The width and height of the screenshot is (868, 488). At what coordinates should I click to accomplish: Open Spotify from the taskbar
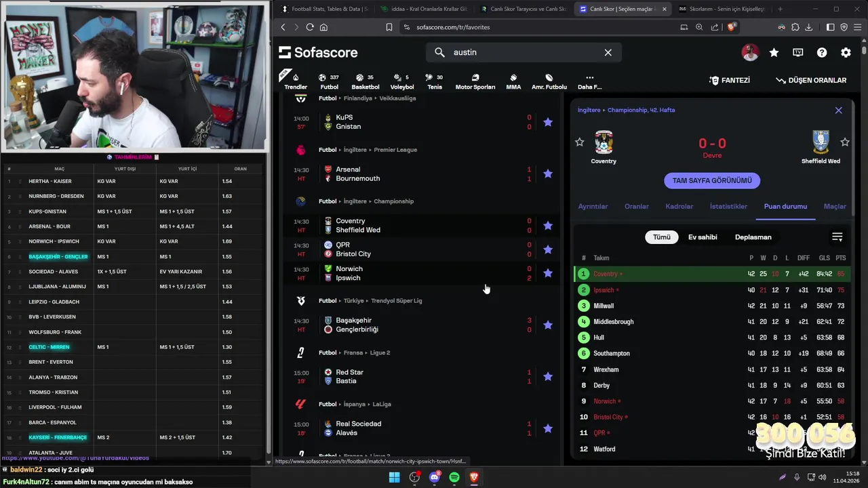[x=454, y=477]
